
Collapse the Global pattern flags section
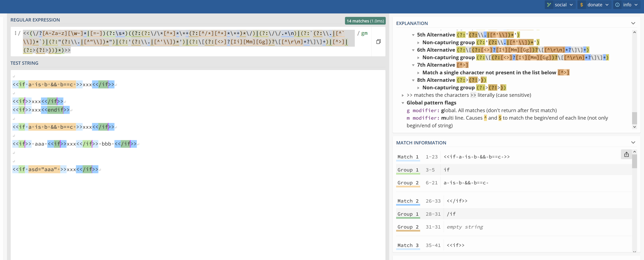pos(403,103)
